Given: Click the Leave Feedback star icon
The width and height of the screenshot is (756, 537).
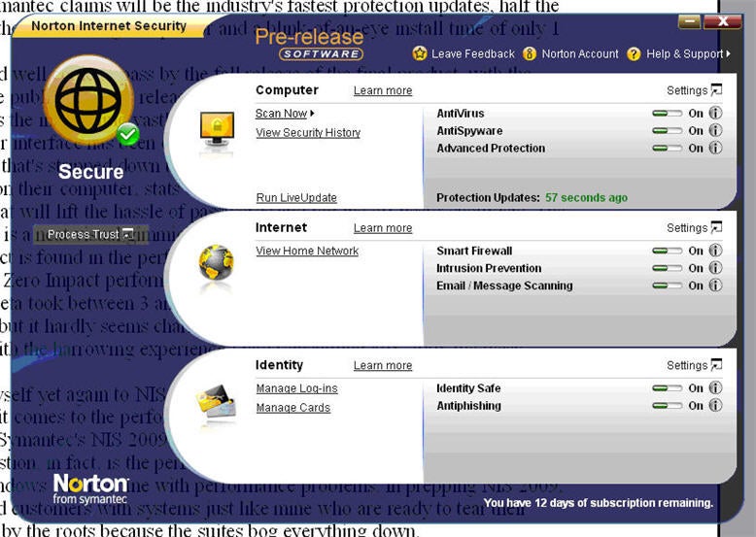Looking at the screenshot, I should coord(420,53).
